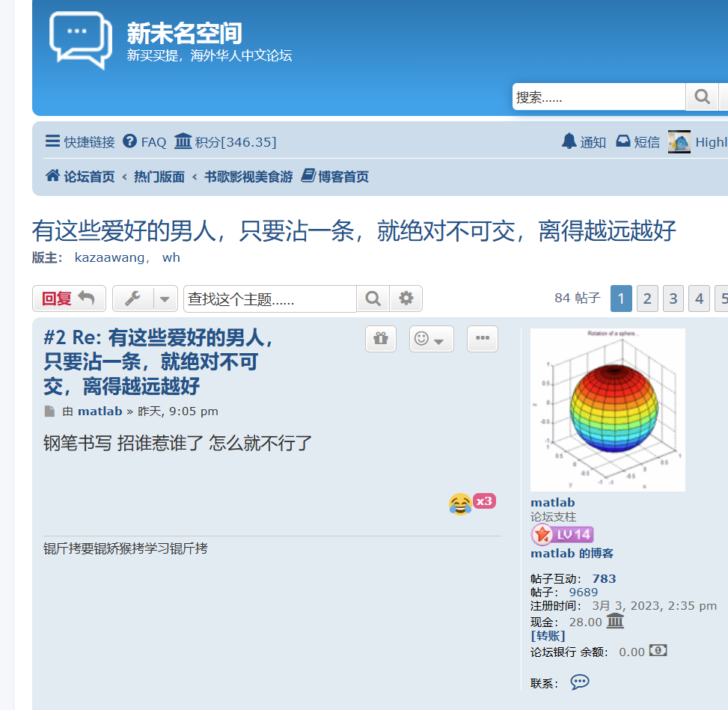Go to page 3 of thread

673,299
